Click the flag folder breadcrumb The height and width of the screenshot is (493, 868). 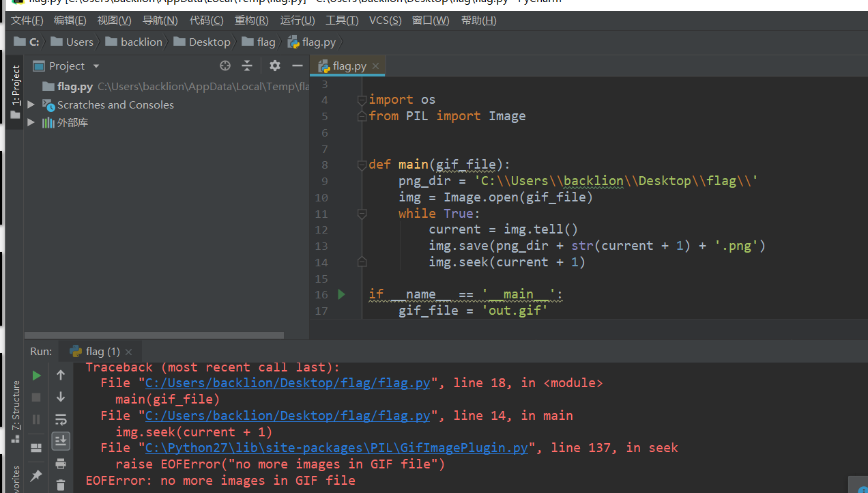(259, 42)
